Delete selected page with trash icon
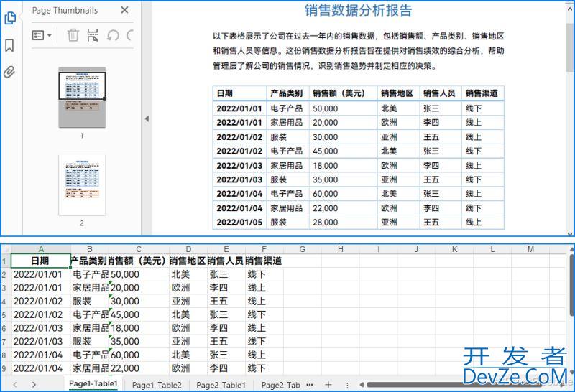Screen dimensions: 575x392 pos(73,35)
